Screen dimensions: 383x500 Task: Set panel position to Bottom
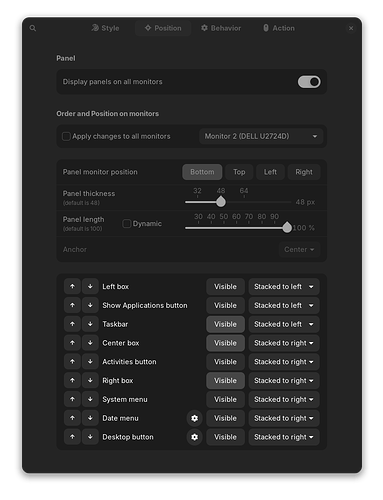point(202,172)
